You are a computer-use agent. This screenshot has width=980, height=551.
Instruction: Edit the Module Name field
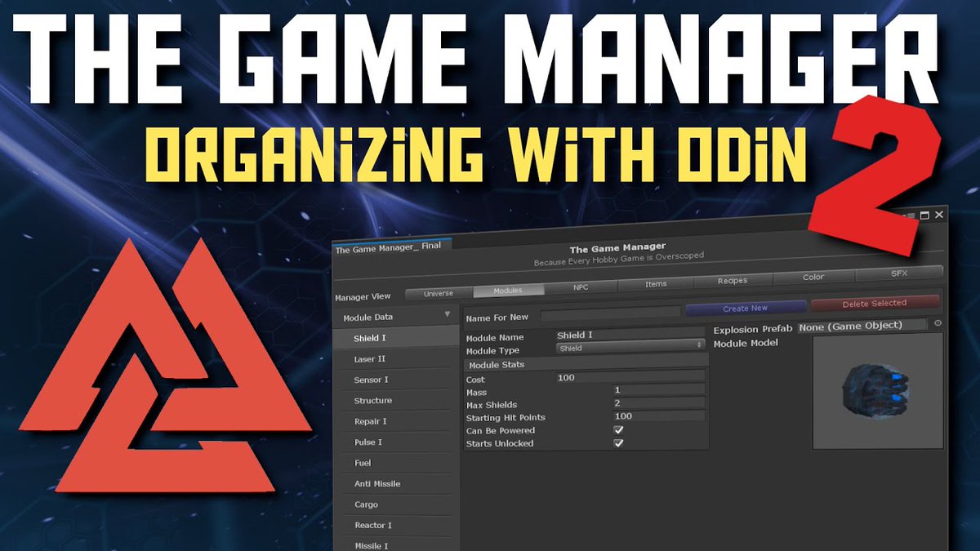click(x=630, y=335)
